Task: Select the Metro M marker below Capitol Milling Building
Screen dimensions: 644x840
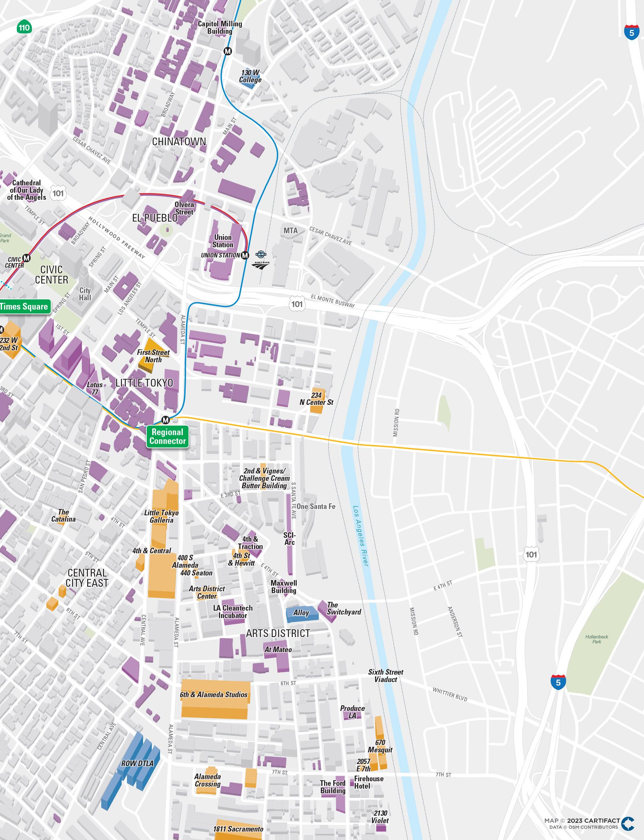Action: [x=228, y=51]
